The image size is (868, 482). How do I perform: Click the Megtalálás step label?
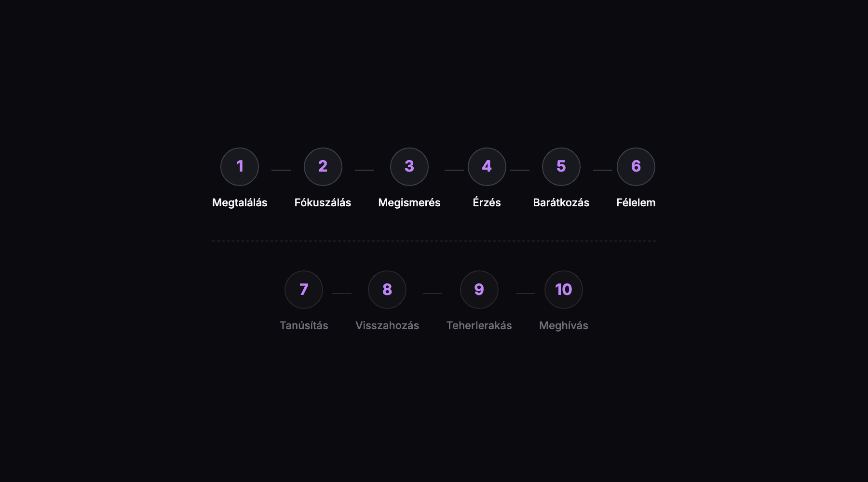pos(240,203)
